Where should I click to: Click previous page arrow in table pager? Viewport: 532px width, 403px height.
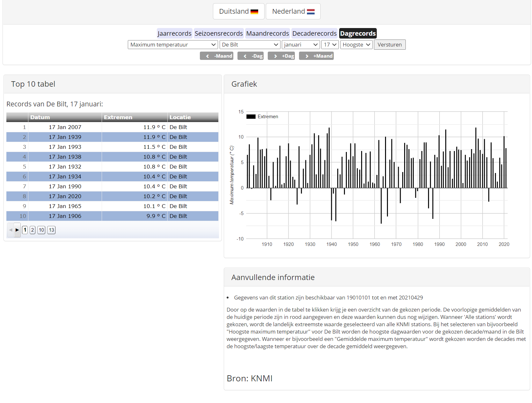pyautogui.click(x=11, y=230)
